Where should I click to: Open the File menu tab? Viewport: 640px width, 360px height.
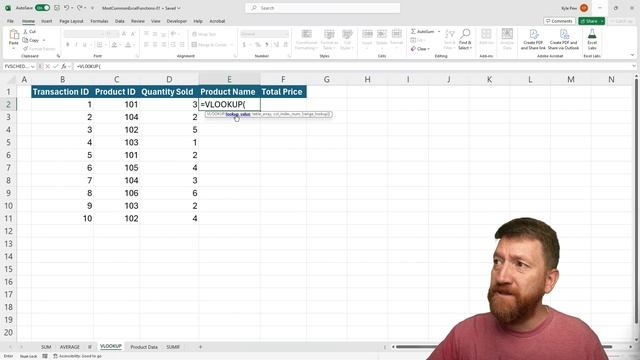(x=10, y=21)
